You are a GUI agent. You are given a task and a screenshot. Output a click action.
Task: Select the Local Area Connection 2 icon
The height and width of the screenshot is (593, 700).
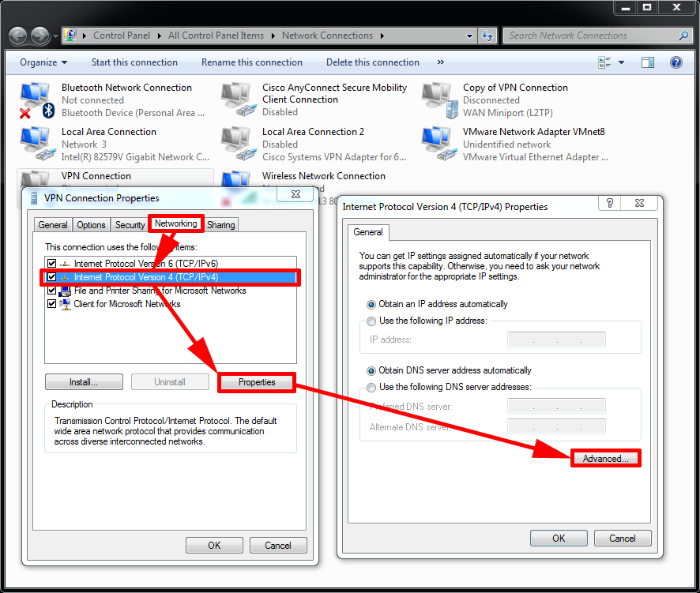click(239, 143)
